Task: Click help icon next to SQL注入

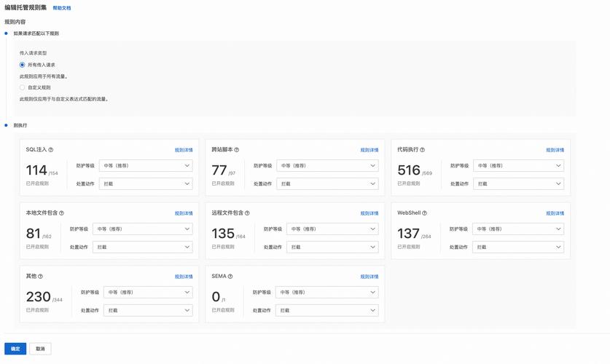Action: coord(51,150)
